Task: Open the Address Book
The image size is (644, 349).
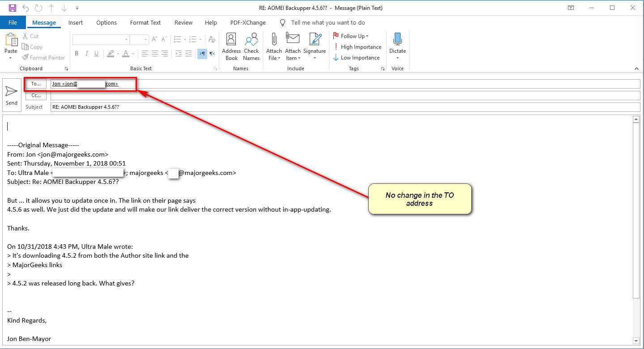Action: click(x=231, y=47)
